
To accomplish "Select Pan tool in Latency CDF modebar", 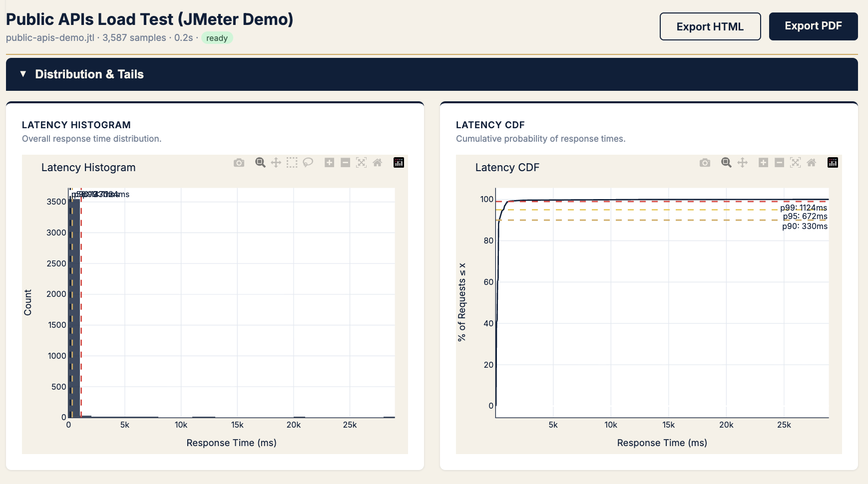I will pyautogui.click(x=742, y=163).
